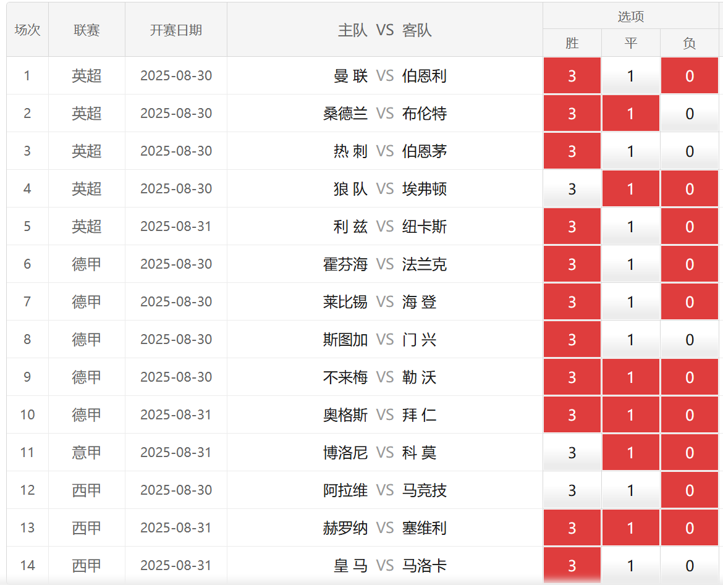Click the 意甲 league cell
Viewport: 723px width, 588px height.
(87, 453)
